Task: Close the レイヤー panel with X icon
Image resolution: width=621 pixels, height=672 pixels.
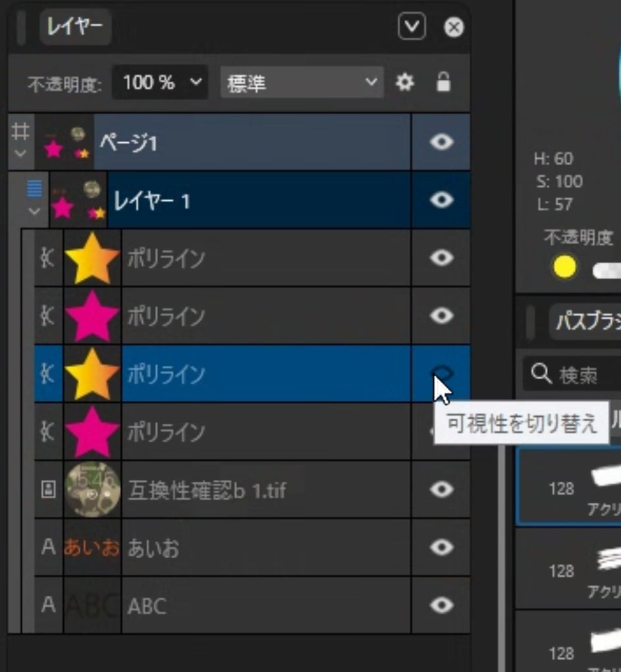Action: point(454,27)
